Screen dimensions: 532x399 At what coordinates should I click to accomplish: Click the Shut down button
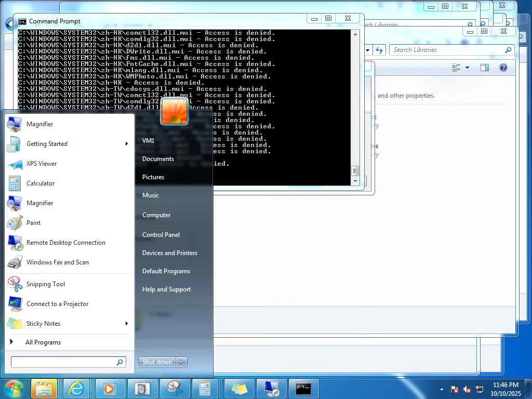[x=157, y=362]
